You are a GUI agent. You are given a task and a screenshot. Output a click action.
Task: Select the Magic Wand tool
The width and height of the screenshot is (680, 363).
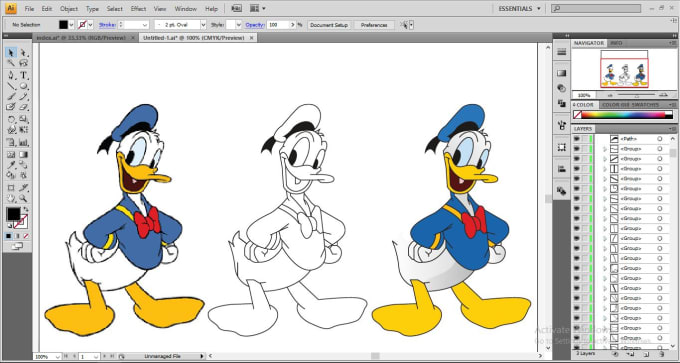(11, 64)
